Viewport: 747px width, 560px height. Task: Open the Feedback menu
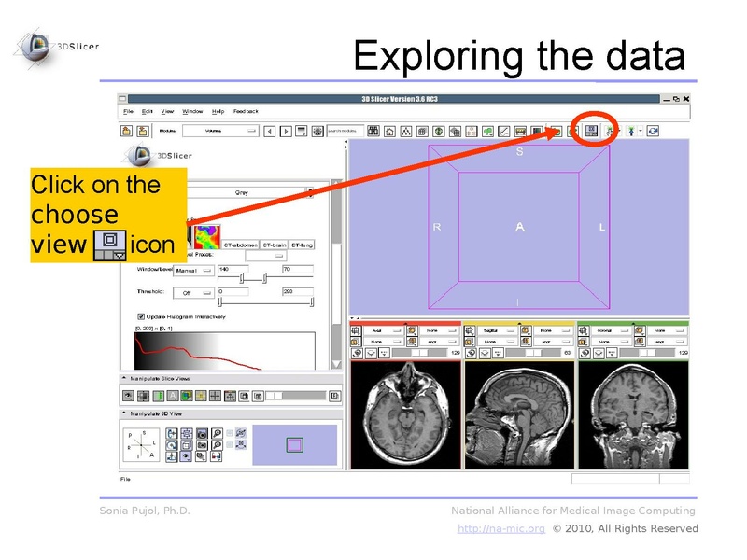(x=246, y=109)
